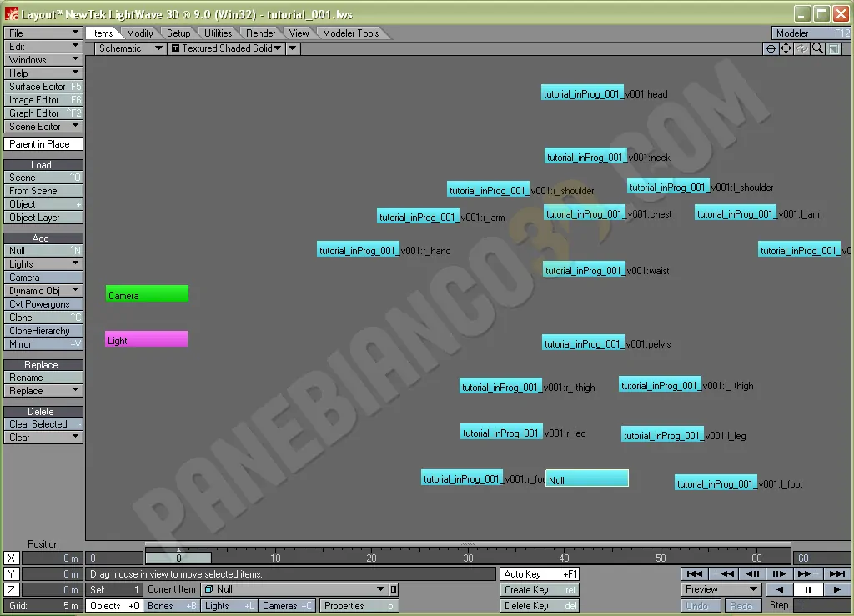Open the Modeler Tools tab
The height and width of the screenshot is (616, 854).
tap(351, 33)
